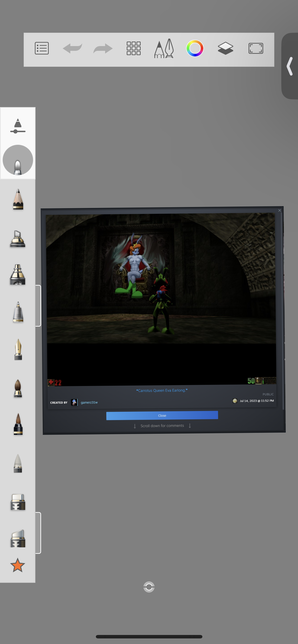Select the hard eraser tool
Viewport: 298px width, 644px height.
18,502
